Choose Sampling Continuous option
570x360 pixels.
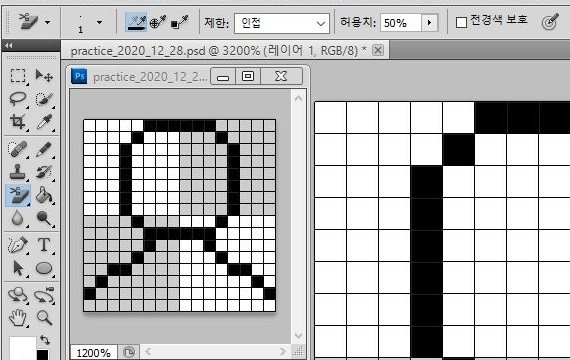(x=136, y=23)
